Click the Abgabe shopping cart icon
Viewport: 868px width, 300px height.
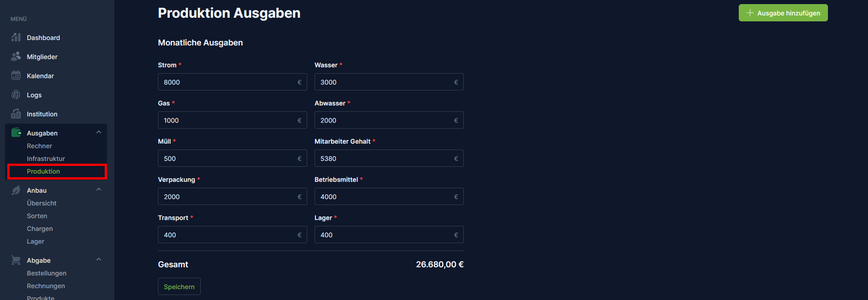16,260
